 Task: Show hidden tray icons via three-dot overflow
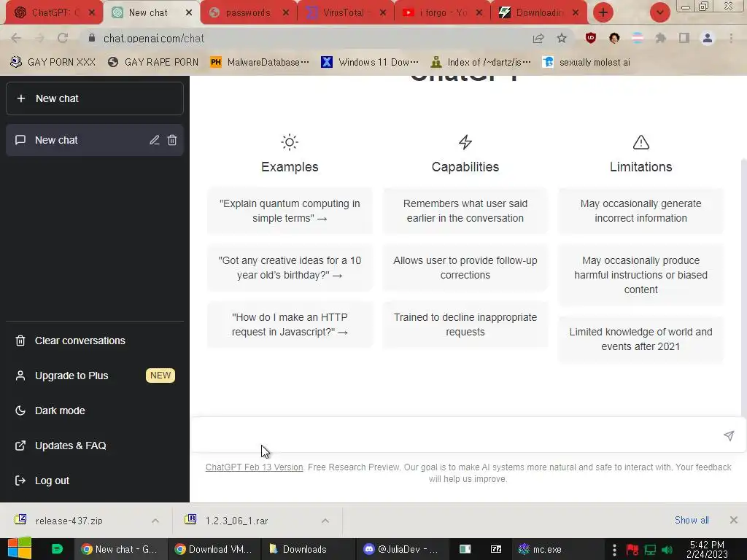click(x=614, y=550)
